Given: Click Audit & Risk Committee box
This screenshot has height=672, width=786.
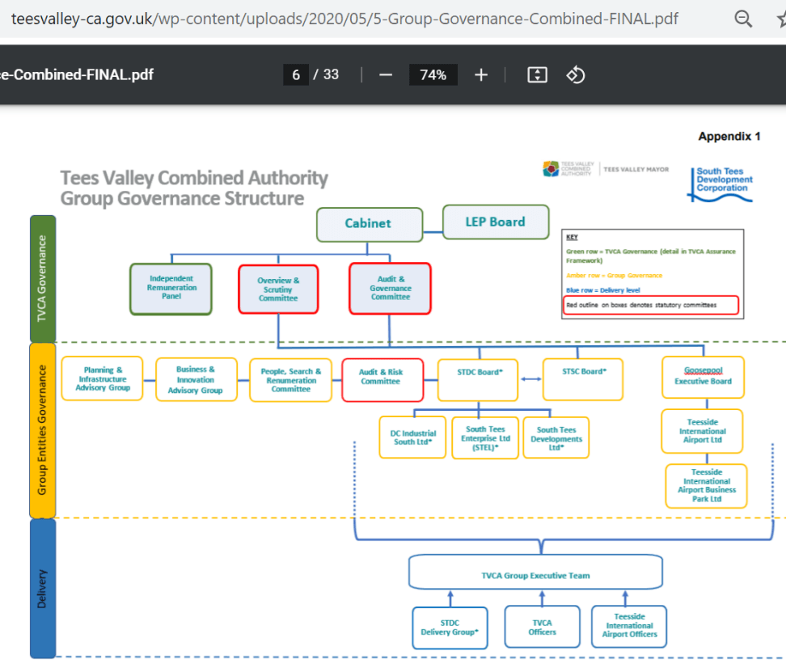Looking at the screenshot, I should tap(382, 380).
